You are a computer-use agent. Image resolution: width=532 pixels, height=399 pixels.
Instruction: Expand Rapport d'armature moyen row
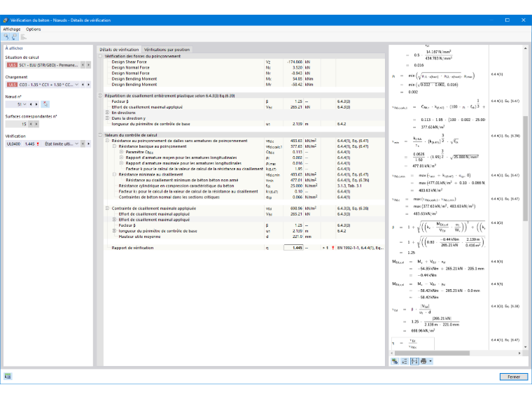pyautogui.click(x=122, y=157)
